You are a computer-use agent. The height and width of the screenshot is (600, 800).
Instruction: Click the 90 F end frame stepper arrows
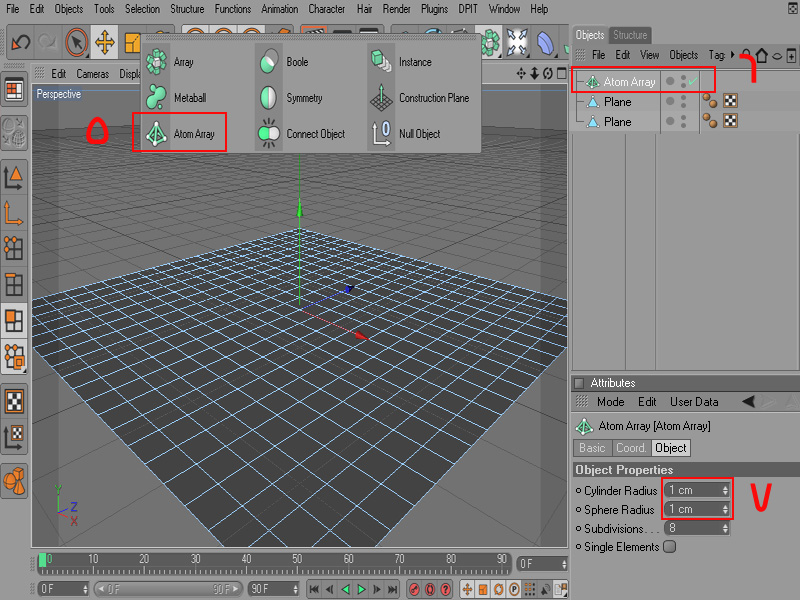click(295, 589)
